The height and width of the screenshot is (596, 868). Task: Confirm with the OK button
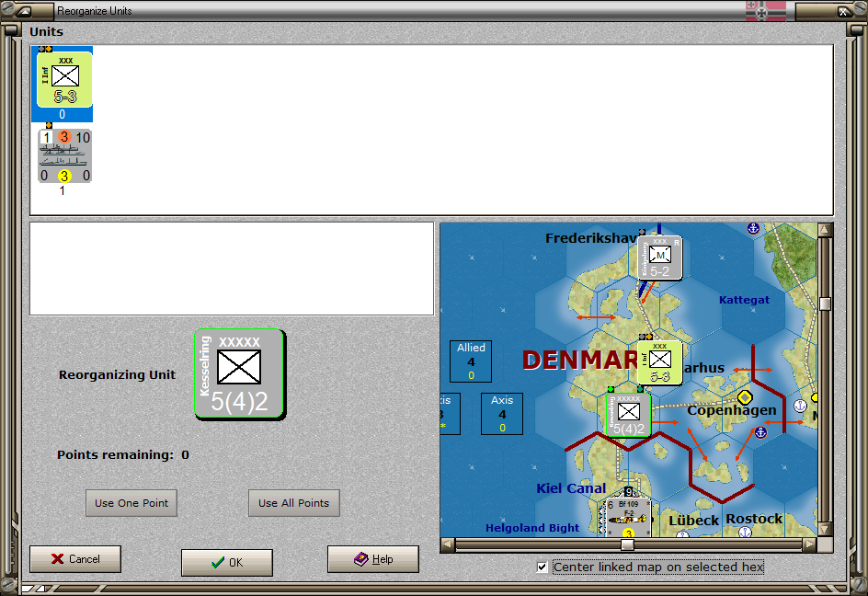227,562
